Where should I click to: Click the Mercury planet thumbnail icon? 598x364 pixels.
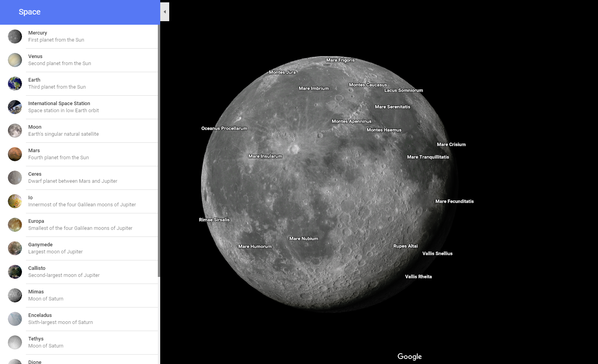coord(15,36)
